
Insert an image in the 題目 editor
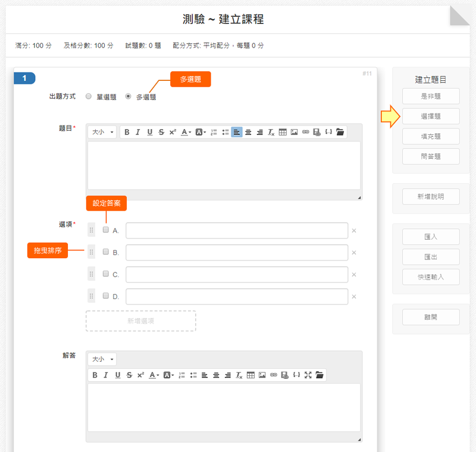point(294,132)
